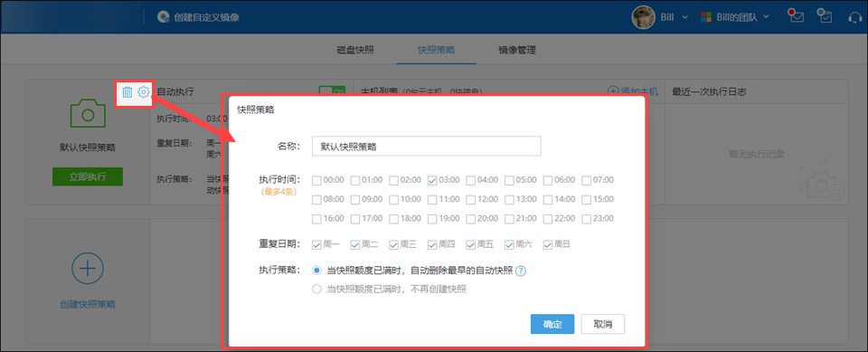Open the snapshot policy gear settings icon
Viewport: 868px width, 352px height.
tap(144, 92)
